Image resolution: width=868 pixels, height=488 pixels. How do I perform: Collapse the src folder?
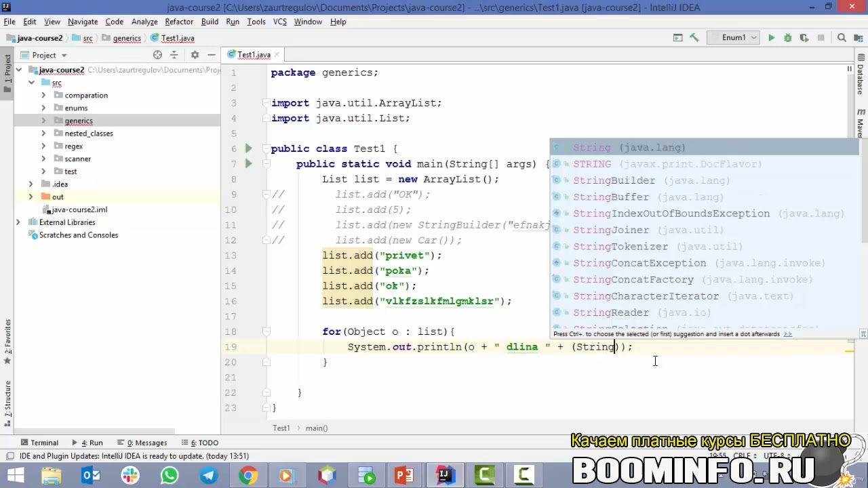[31, 83]
